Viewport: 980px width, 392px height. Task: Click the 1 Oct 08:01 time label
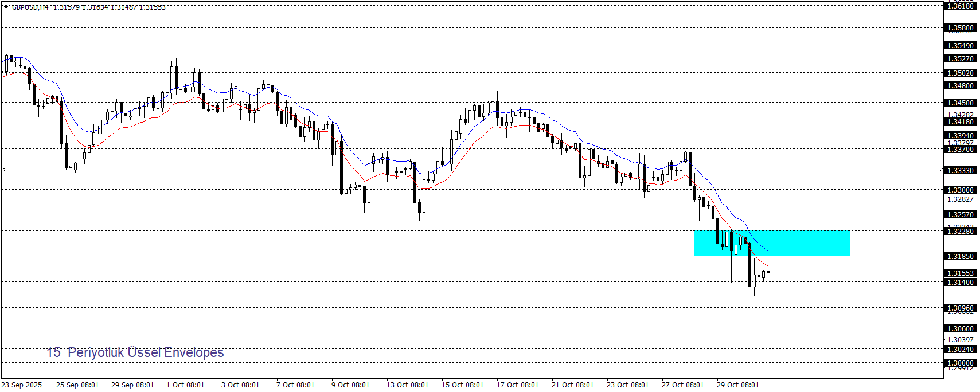[185, 385]
